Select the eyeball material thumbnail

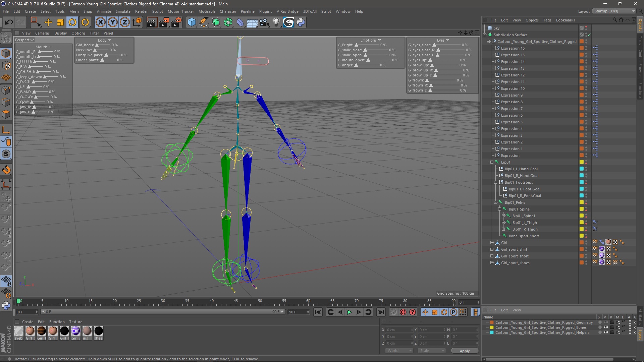19,331
